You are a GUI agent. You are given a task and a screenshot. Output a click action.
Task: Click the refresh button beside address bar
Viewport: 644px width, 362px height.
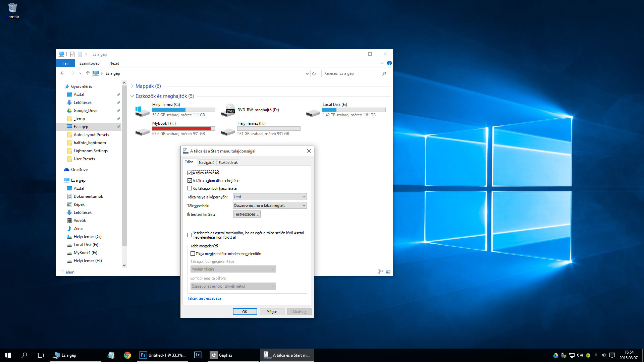pyautogui.click(x=314, y=73)
